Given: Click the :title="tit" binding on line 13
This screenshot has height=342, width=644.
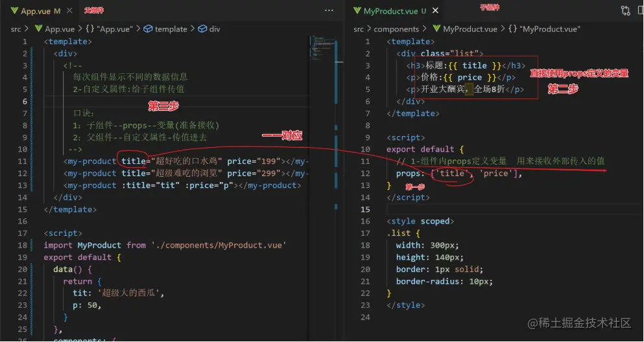Looking at the screenshot, I should pyautogui.click(x=150, y=185).
